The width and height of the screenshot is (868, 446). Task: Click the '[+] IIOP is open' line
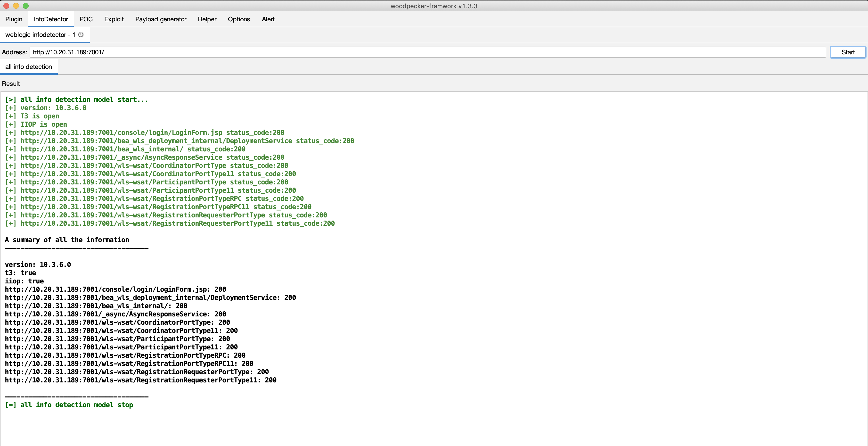coord(36,124)
